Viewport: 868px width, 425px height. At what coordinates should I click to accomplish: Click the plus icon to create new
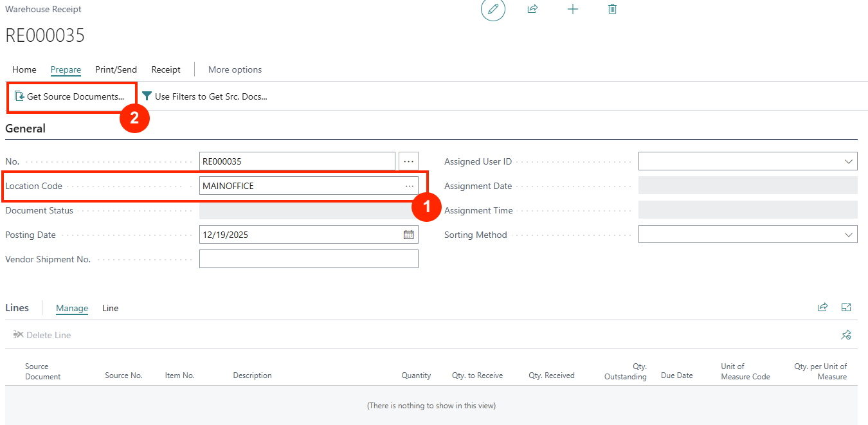point(572,9)
